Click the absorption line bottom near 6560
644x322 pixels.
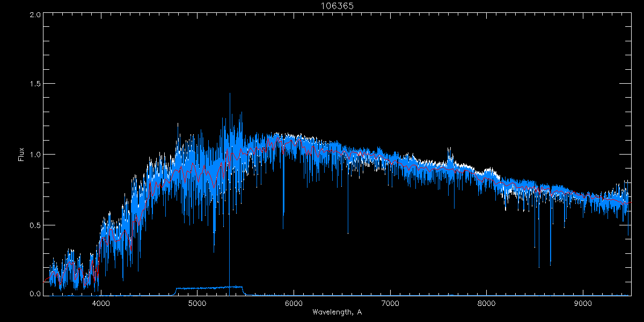click(x=348, y=233)
